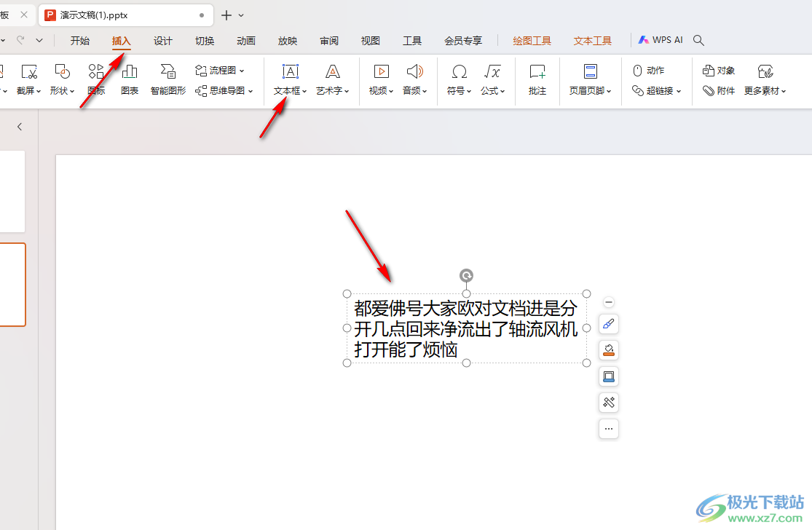This screenshot has width=812, height=530.
Task: Collapse the slide panel chevron
Action: 20,127
